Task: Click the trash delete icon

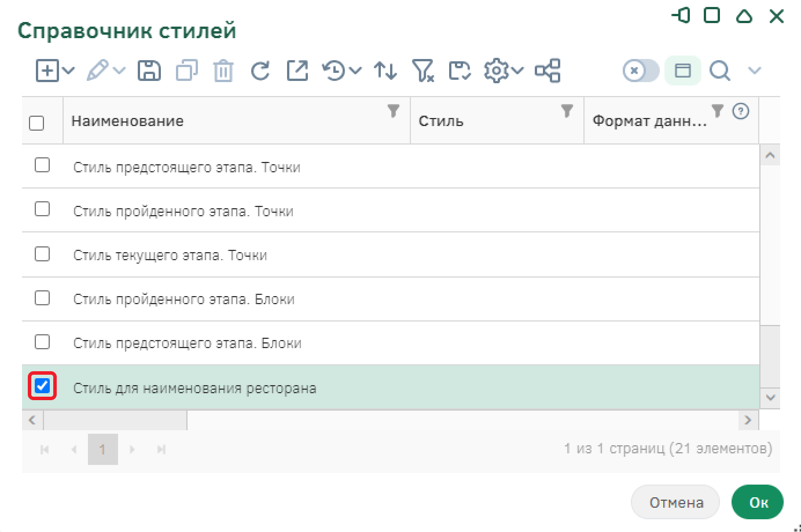Action: [x=223, y=71]
